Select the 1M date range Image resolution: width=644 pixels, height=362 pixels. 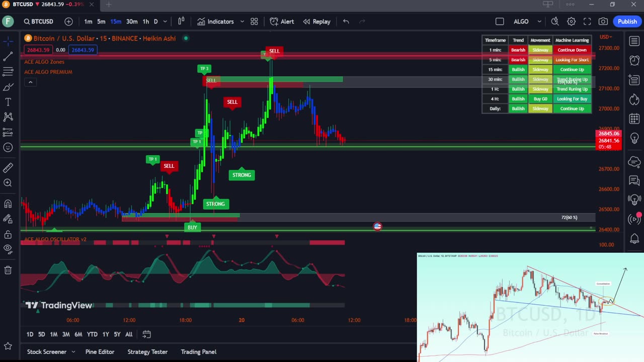pos(54,334)
